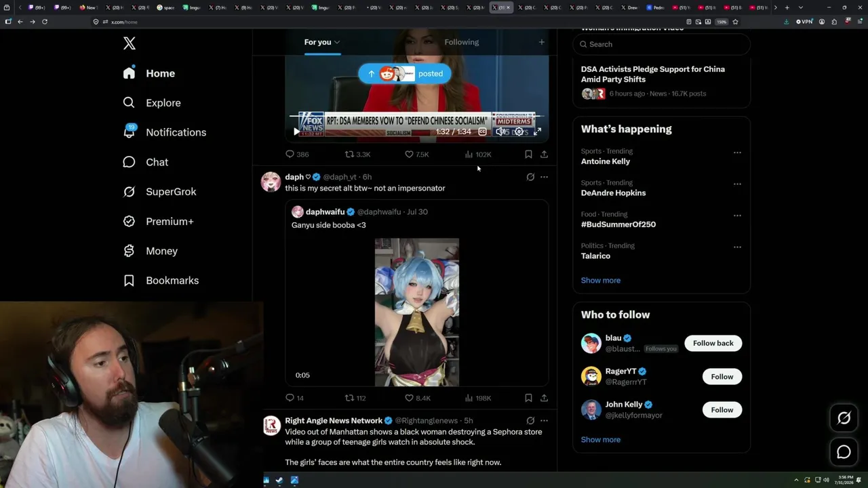Open more options on daph's post
This screenshot has width=868, height=488.
click(544, 177)
